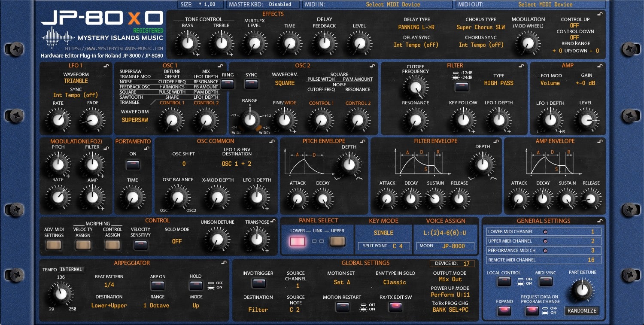Open the Key Mode SINGLE selector
The width and height of the screenshot is (644, 325).
coord(383,233)
